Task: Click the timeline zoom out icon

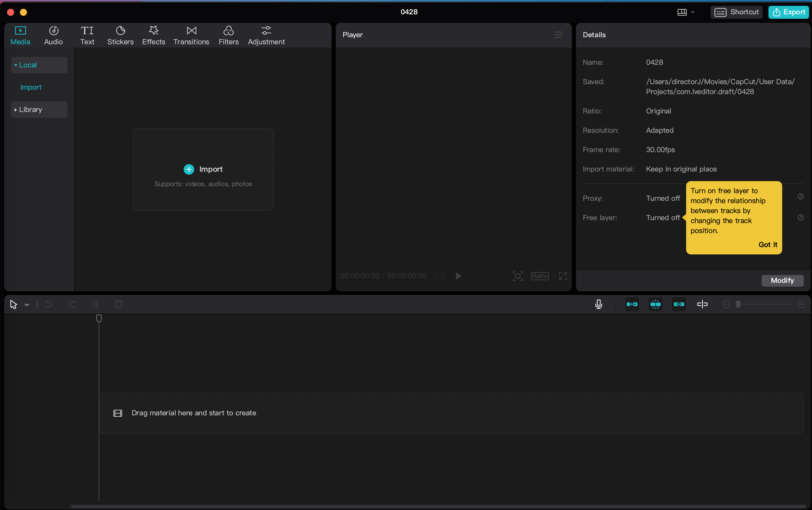Action: click(726, 304)
